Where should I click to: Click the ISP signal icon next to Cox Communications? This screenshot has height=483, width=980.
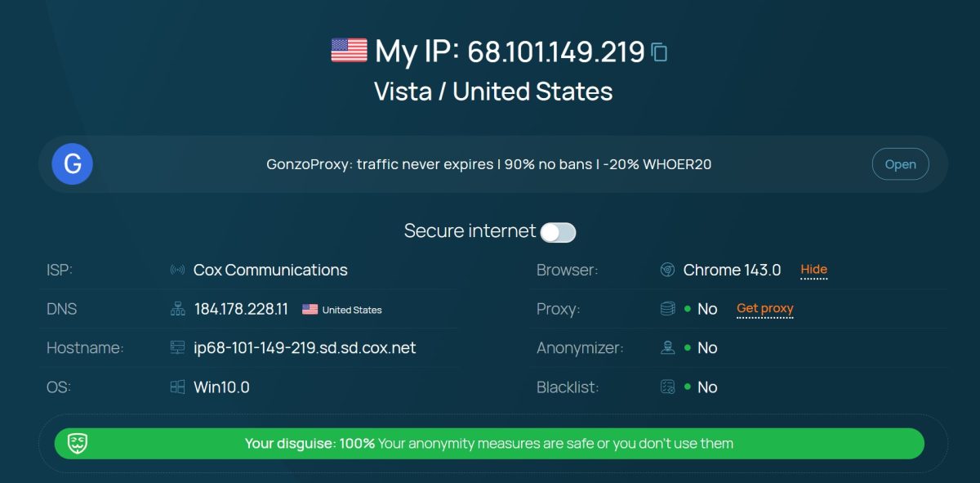click(177, 269)
